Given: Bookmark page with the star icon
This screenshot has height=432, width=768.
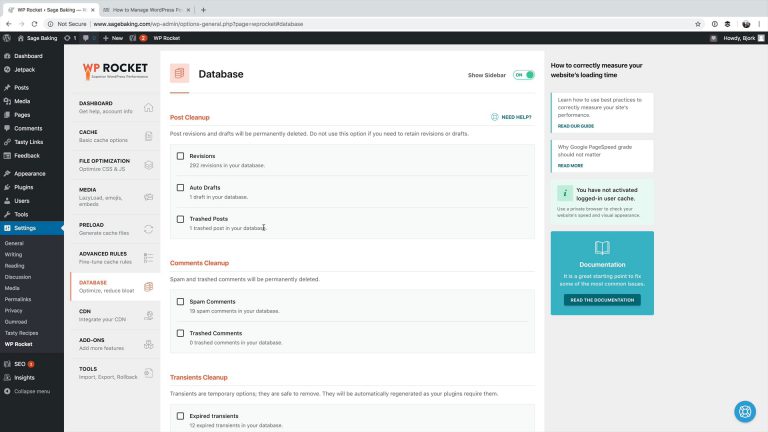Looking at the screenshot, I should [698, 24].
